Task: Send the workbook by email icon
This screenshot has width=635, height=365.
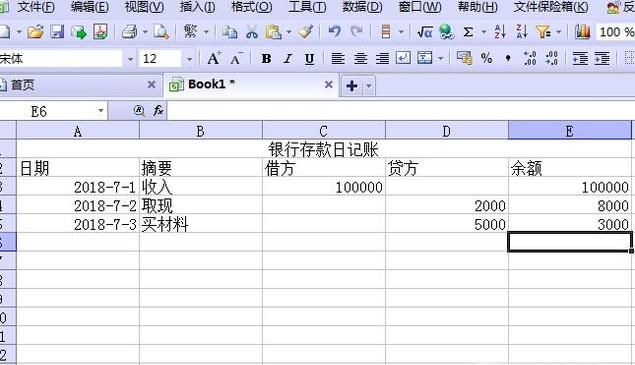Action: click(79, 32)
